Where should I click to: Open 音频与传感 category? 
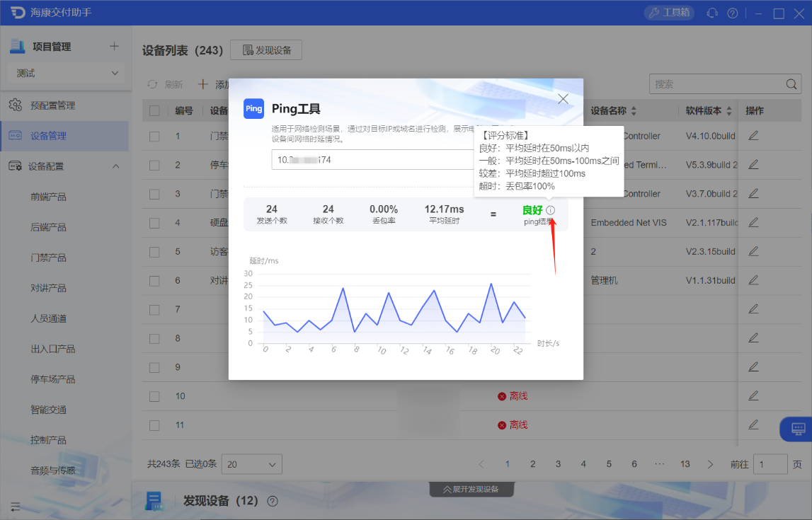tap(53, 470)
